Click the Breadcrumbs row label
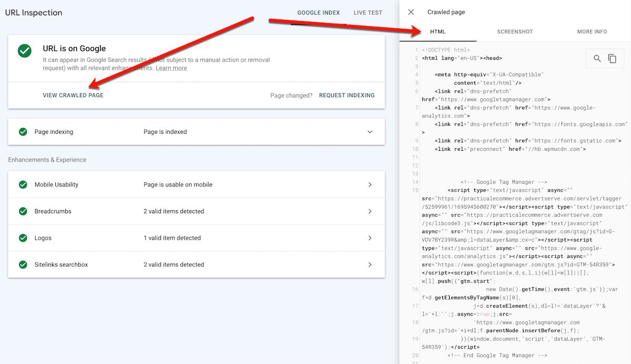631x364 pixels. tap(53, 211)
